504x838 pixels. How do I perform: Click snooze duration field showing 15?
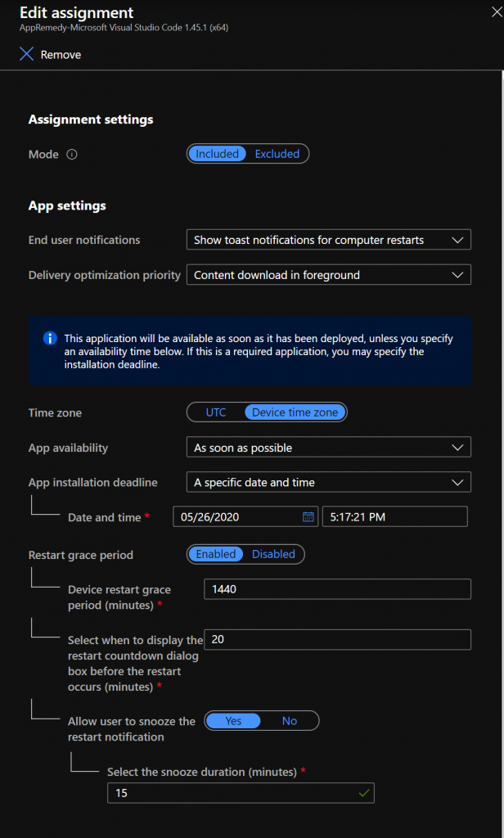click(x=241, y=793)
